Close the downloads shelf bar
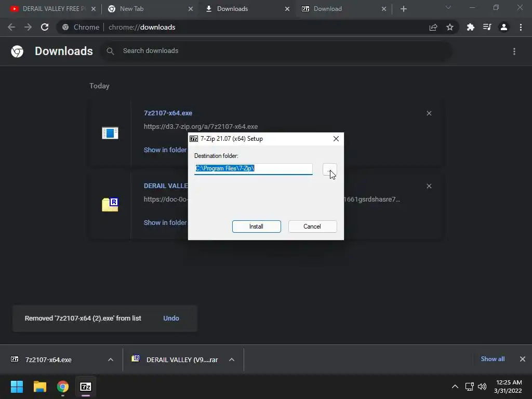 pos(523,359)
